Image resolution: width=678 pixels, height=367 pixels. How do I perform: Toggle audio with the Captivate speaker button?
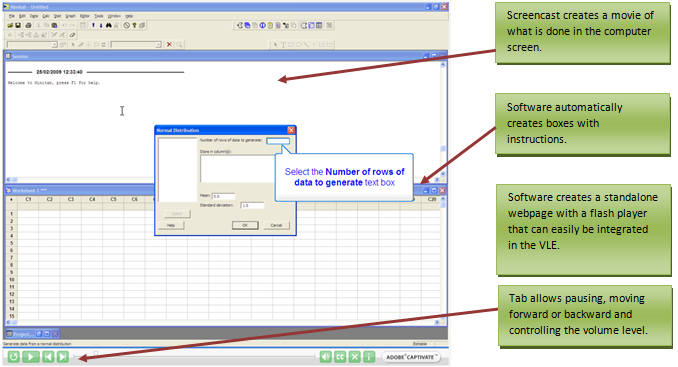coord(326,357)
